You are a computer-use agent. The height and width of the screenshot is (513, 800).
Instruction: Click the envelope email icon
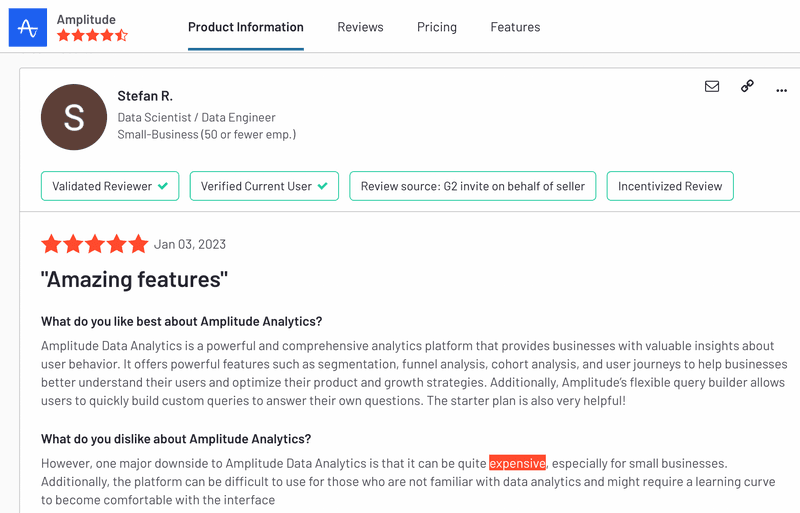click(x=712, y=86)
